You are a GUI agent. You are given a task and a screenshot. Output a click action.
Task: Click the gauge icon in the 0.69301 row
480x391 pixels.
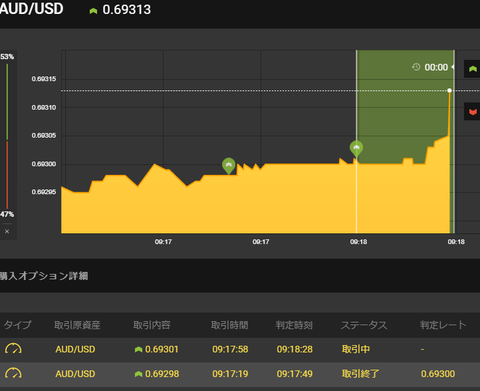pos(13,349)
